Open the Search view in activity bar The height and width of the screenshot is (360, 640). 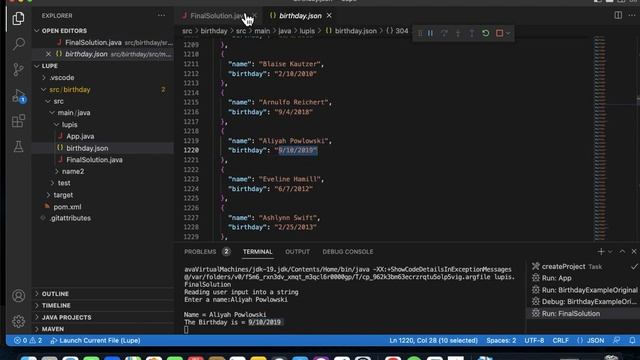18,44
